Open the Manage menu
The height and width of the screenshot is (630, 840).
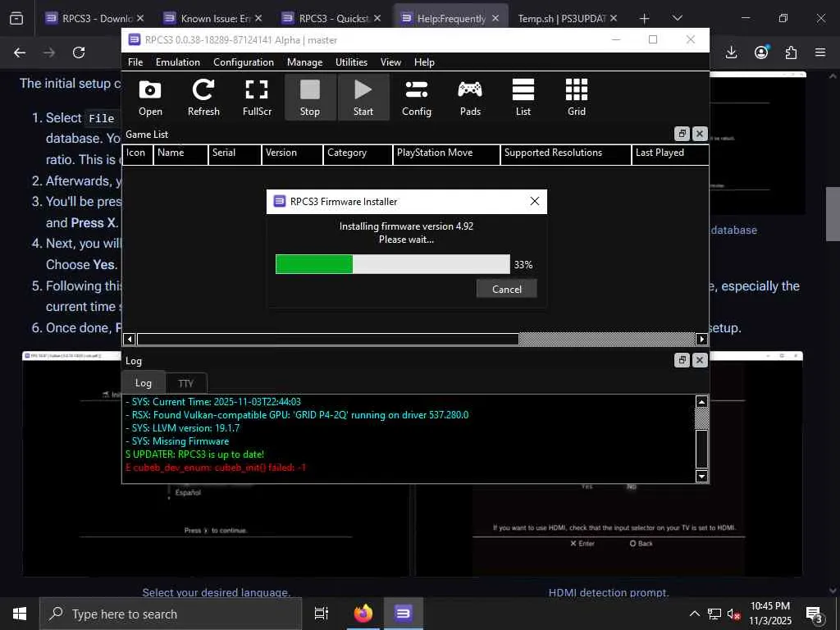click(304, 62)
